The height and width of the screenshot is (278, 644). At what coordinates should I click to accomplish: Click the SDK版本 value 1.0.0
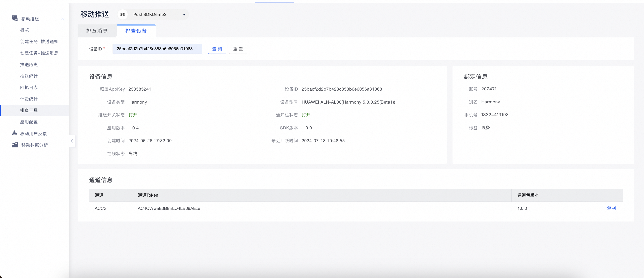307,128
